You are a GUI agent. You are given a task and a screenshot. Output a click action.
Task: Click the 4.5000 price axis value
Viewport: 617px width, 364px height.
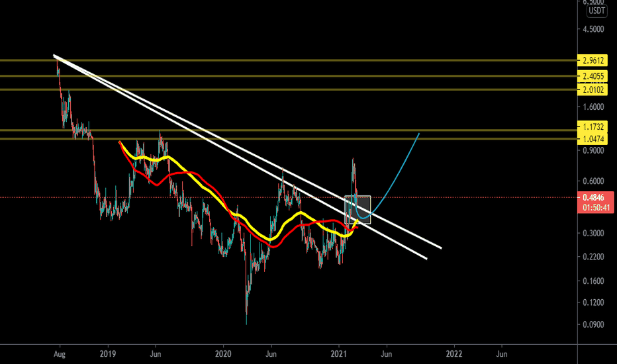593,29
